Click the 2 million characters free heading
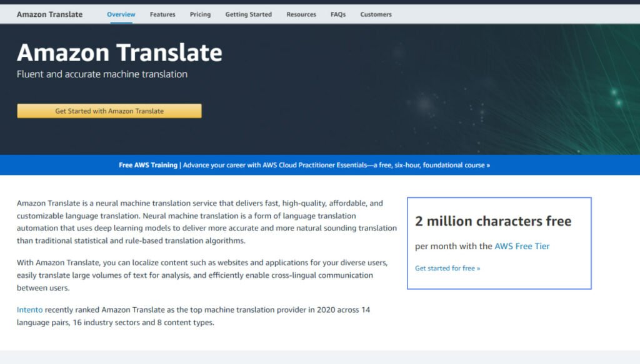Viewport: 640px width, 364px height. click(493, 221)
